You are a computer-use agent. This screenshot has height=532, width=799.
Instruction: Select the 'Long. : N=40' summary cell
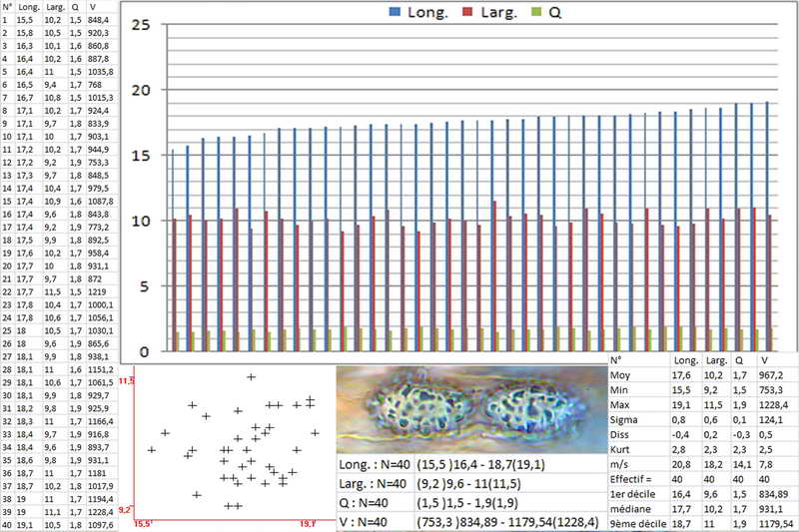point(373,464)
